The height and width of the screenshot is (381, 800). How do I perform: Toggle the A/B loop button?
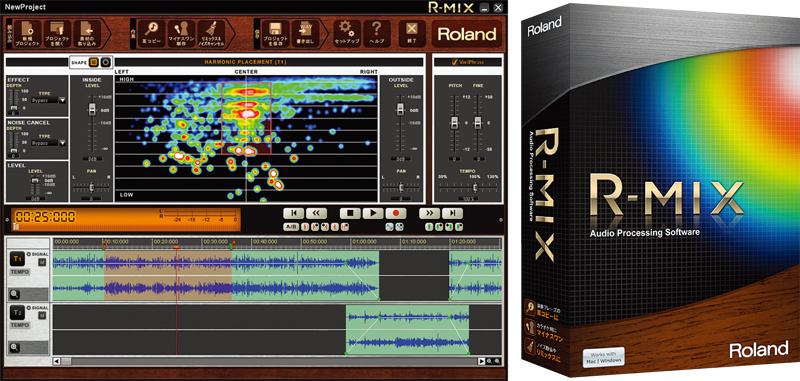click(291, 226)
